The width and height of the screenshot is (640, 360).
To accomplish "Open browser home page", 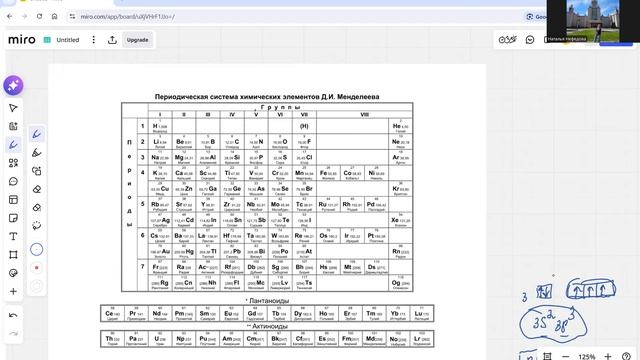I will pyautogui.click(x=54, y=16).
